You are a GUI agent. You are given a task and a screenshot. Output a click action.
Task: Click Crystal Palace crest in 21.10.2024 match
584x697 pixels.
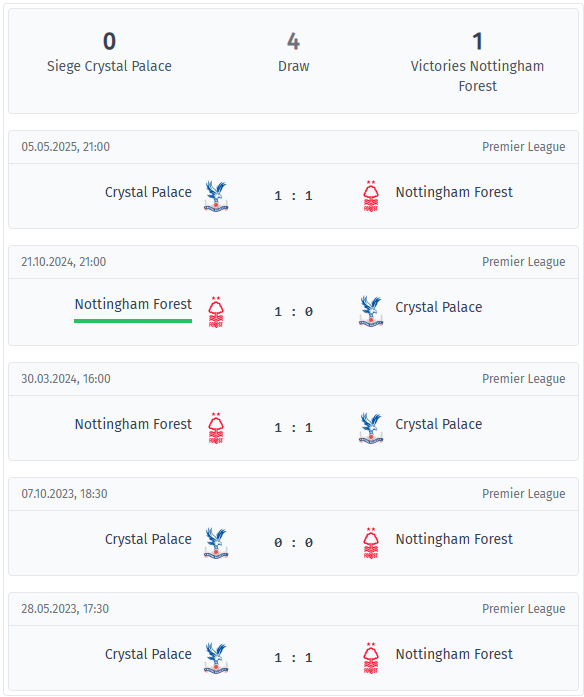tap(371, 311)
